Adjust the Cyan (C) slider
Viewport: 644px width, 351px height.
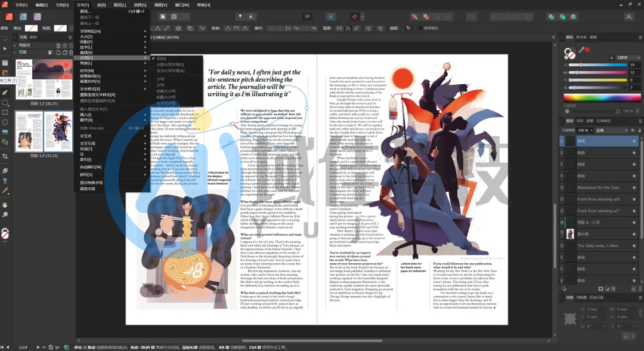pyautogui.click(x=596, y=64)
